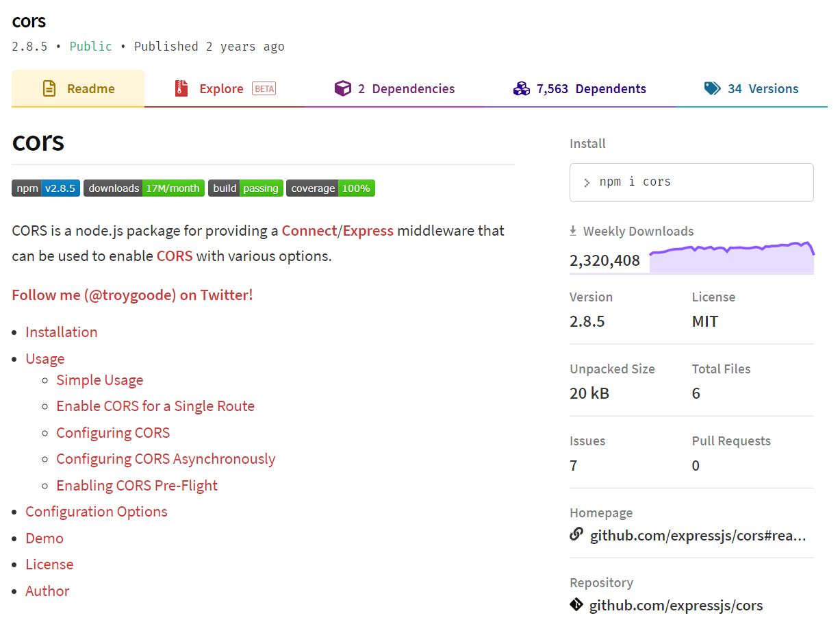The image size is (840, 620).
Task: Open the Connect link in description
Action: click(x=309, y=230)
